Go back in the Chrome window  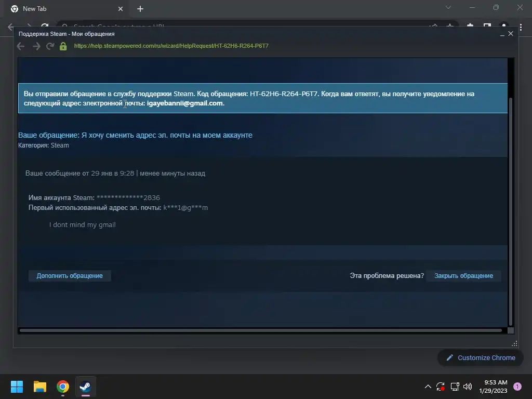click(10, 27)
